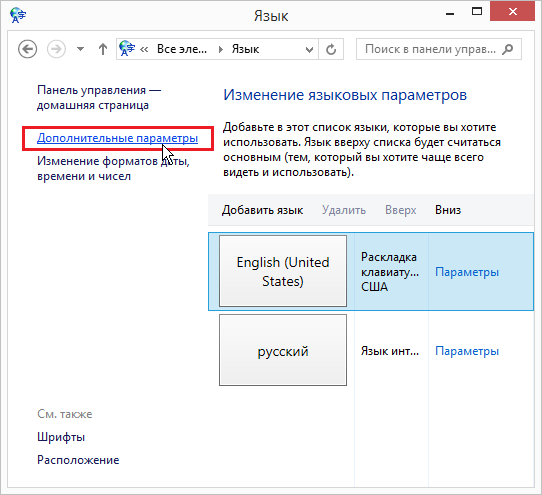Open "Параметры" for English (United States)
Image resolution: width=542 pixels, height=495 pixels.
point(467,272)
